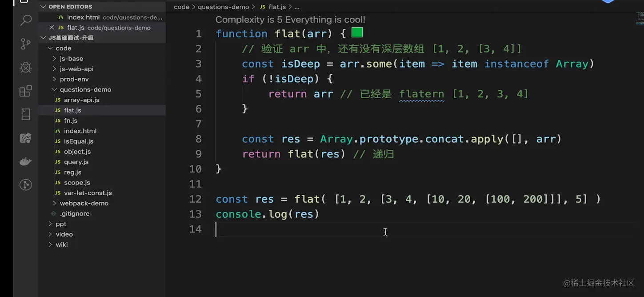
Task: Close flat.js in Open Editors
Action: point(52,28)
